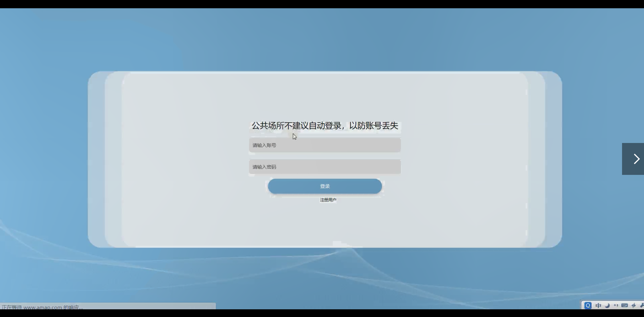644x317 pixels.
Task: Toggle Chinese punctuation icon in IME bar
Action: pyautogui.click(x=616, y=305)
